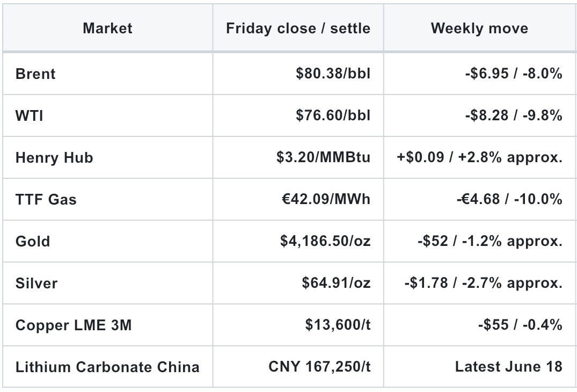577x392 pixels.
Task: Select the CNY 167,250/t price cell
Action: pyautogui.click(x=298, y=367)
